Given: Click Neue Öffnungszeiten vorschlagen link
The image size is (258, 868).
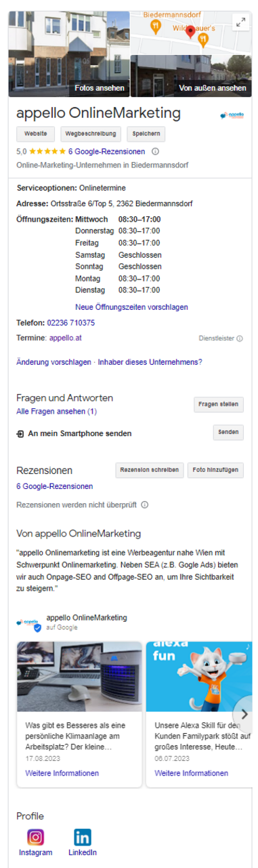Looking at the screenshot, I should [x=131, y=307].
